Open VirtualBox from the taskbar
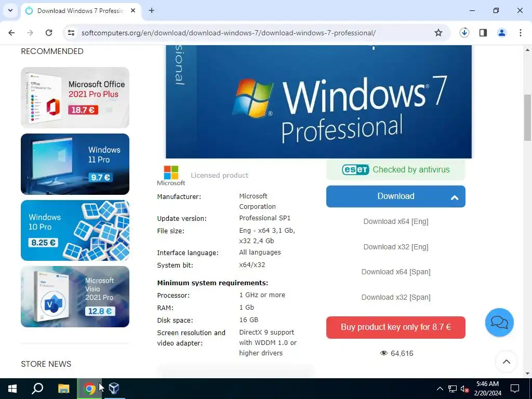The image size is (532, 399). click(114, 389)
